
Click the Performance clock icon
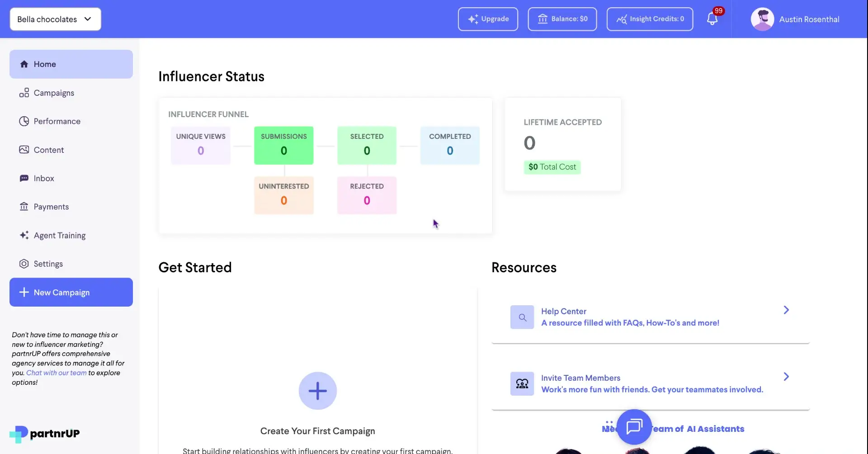24,121
